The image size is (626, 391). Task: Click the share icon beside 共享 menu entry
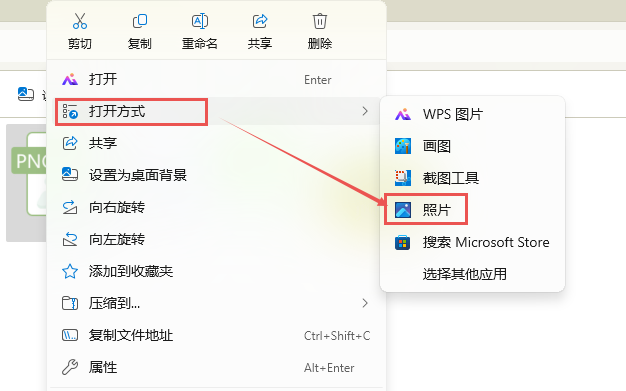pyautogui.click(x=70, y=143)
